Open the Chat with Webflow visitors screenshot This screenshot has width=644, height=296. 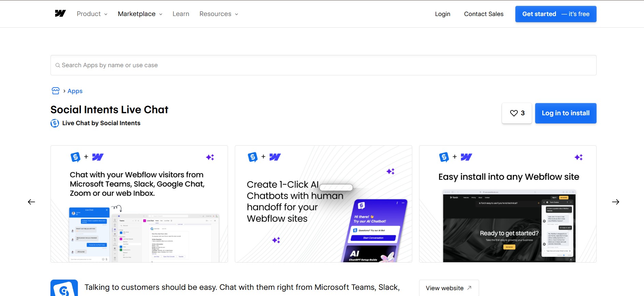tap(139, 204)
